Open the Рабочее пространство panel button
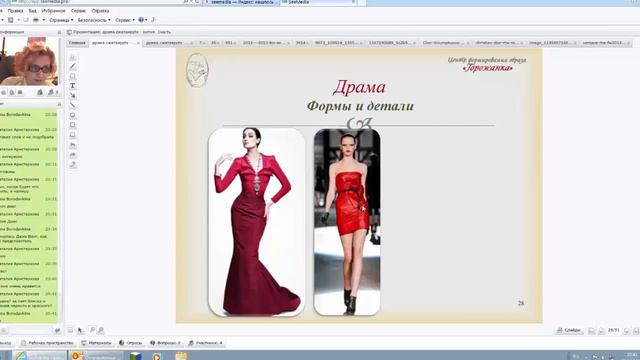 pos(47,343)
